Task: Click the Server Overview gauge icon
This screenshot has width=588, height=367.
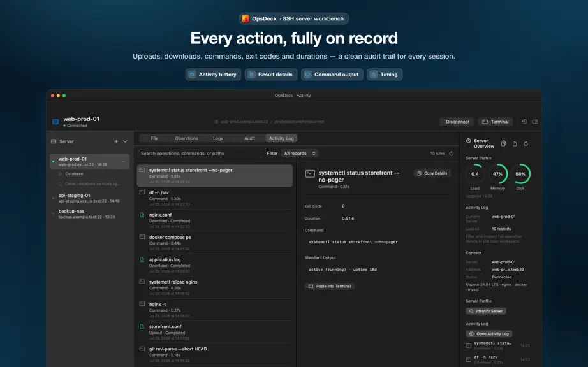Action: point(468,141)
